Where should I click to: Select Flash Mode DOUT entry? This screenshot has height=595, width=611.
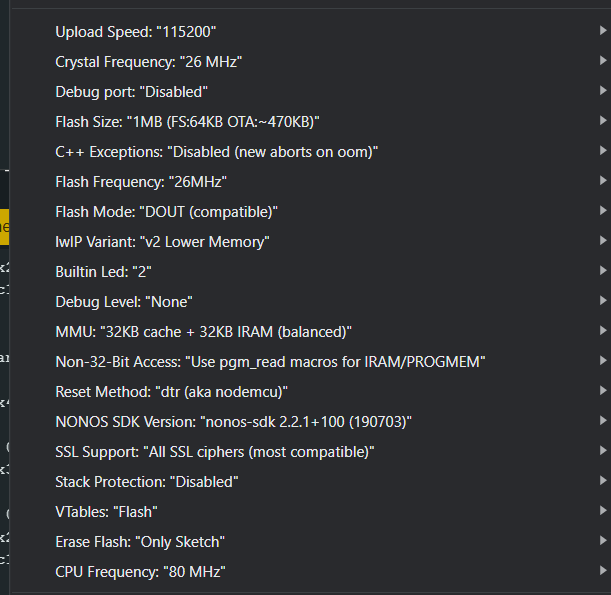pyautogui.click(x=311, y=212)
